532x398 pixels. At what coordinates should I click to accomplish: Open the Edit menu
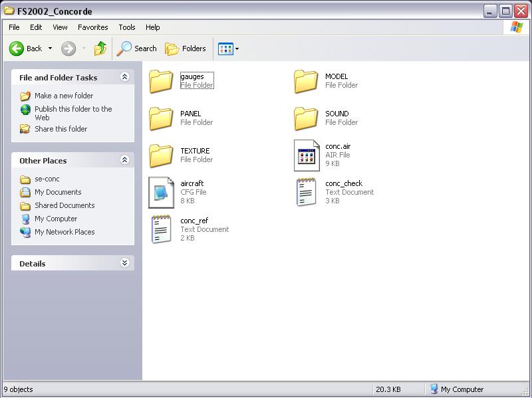pyautogui.click(x=36, y=27)
